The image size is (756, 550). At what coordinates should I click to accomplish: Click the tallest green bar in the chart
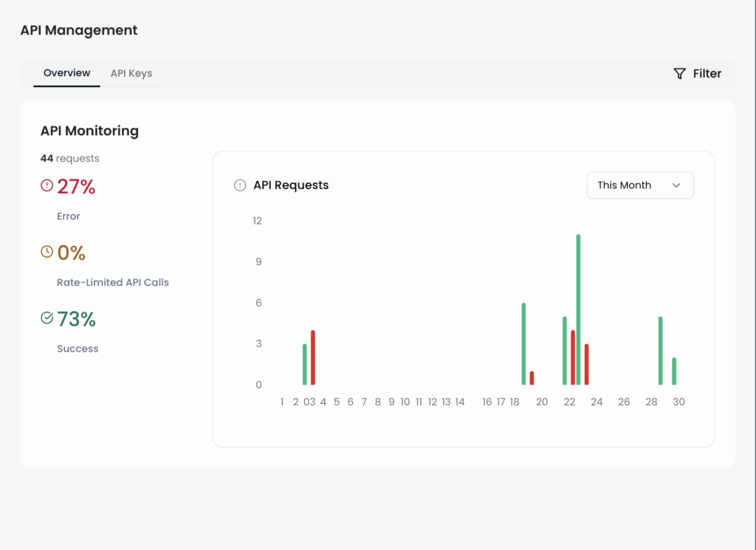[x=578, y=310]
